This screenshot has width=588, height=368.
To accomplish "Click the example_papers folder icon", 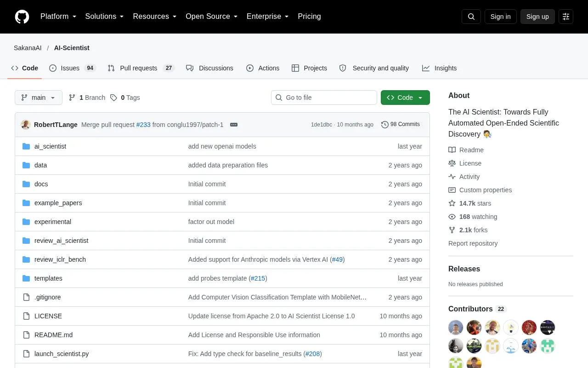I will [x=26, y=203].
